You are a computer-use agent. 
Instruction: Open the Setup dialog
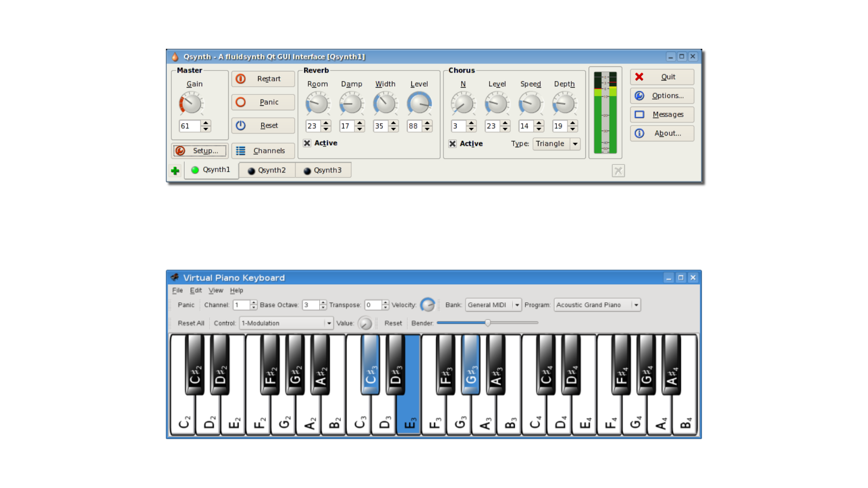(200, 151)
